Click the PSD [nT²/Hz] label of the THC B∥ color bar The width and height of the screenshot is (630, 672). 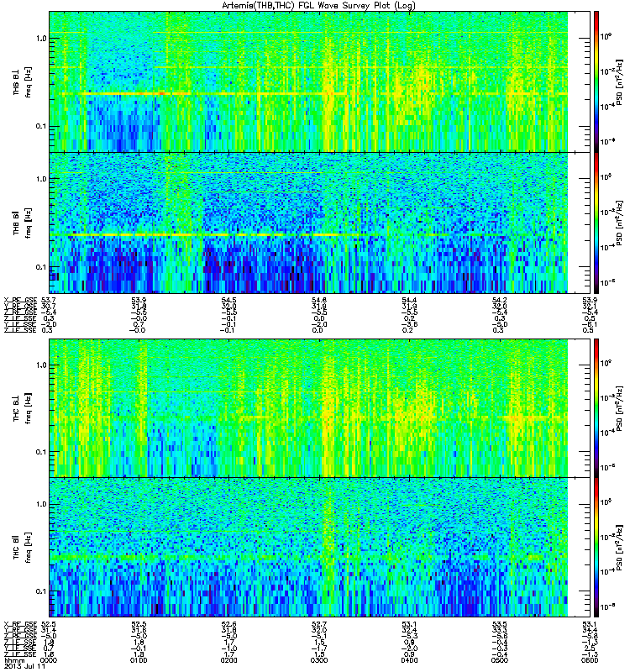619,547
